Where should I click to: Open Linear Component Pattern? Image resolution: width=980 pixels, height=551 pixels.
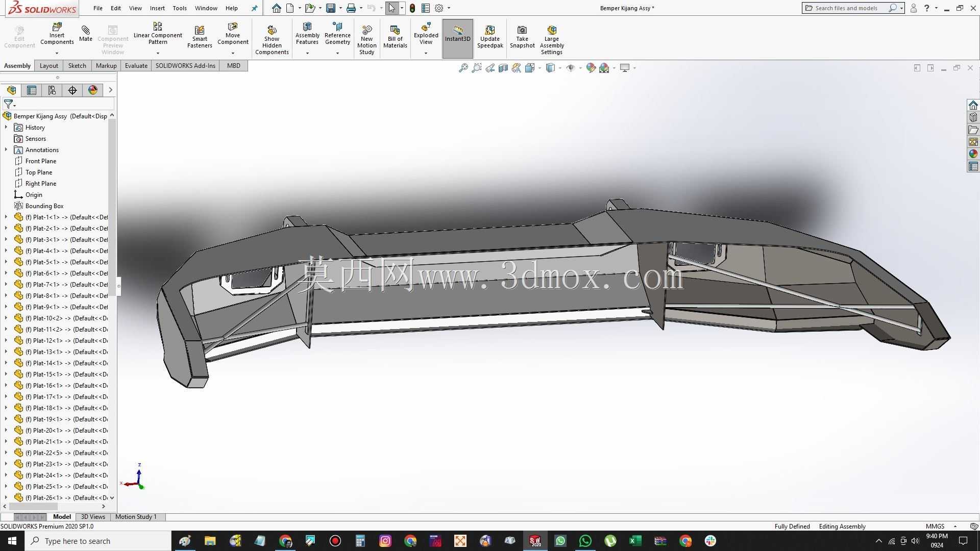point(158,34)
